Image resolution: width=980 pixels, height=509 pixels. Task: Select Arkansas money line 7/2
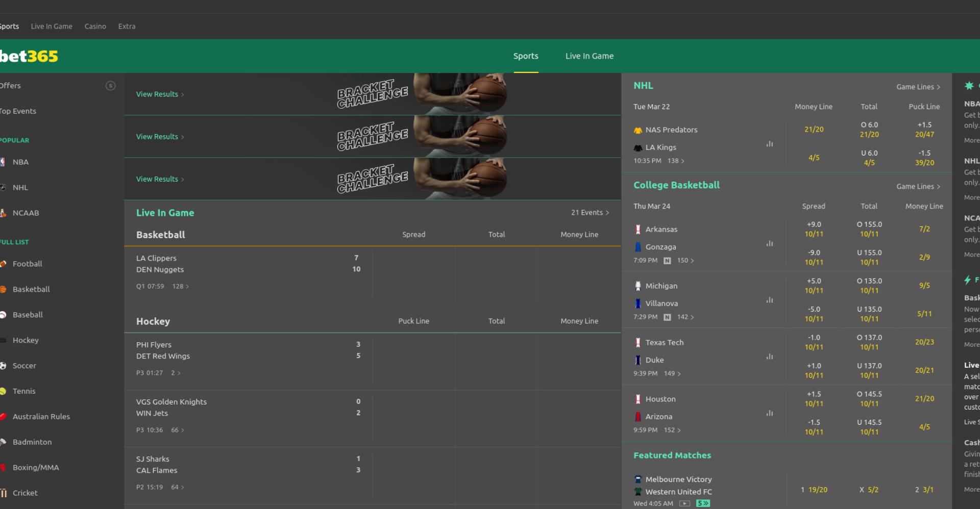click(924, 229)
